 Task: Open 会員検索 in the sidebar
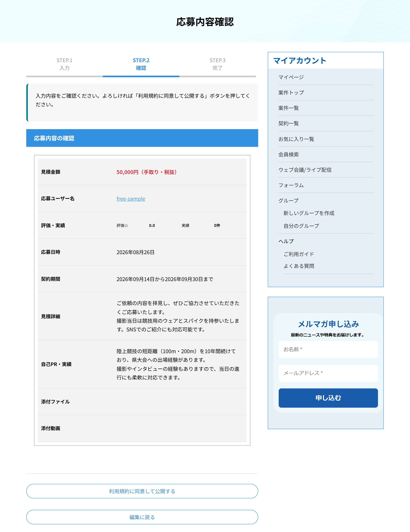(288, 154)
